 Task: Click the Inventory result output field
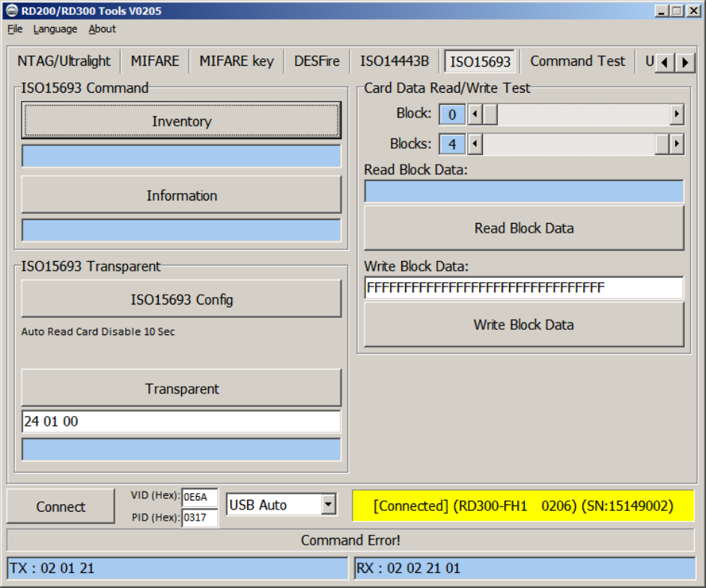[181, 156]
